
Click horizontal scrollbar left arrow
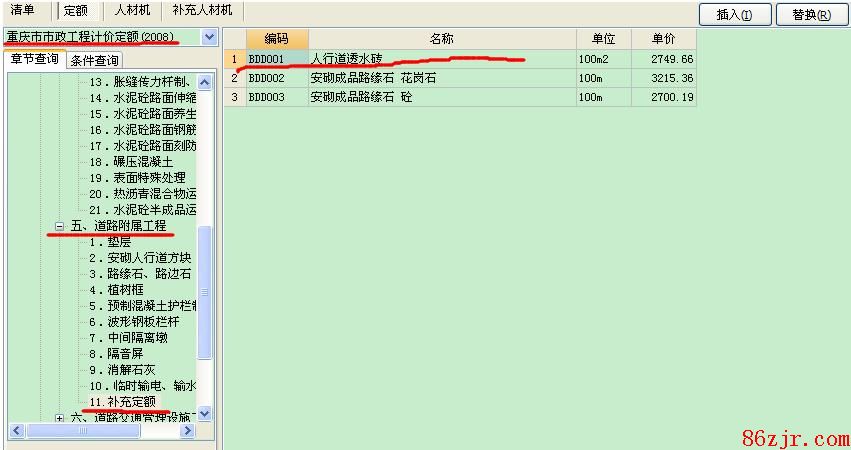15,431
